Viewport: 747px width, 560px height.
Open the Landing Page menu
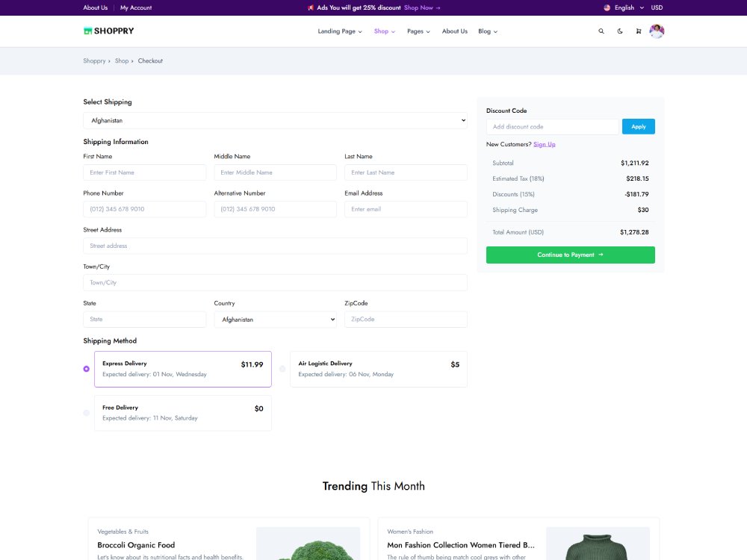tap(340, 31)
